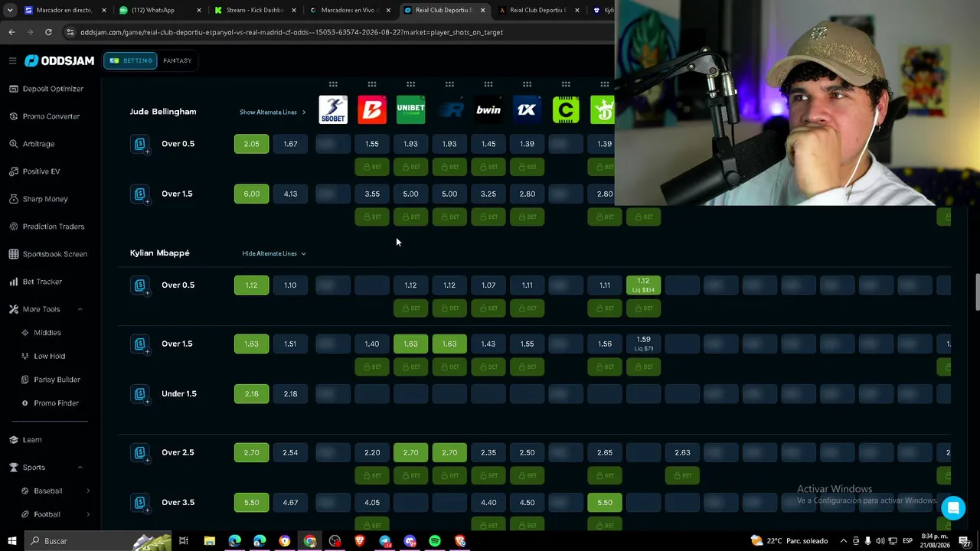
Task: Collapse the Sports sidebar section
Action: (x=80, y=468)
